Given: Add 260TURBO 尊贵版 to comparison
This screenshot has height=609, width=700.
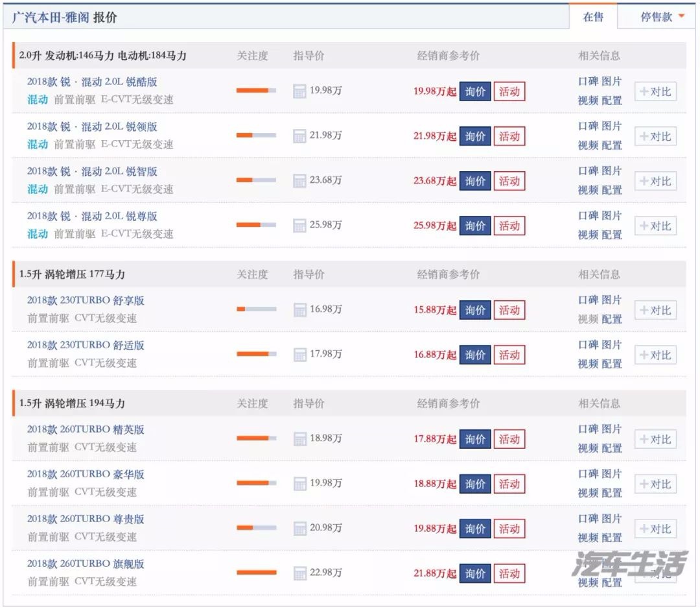Looking at the screenshot, I should [655, 529].
